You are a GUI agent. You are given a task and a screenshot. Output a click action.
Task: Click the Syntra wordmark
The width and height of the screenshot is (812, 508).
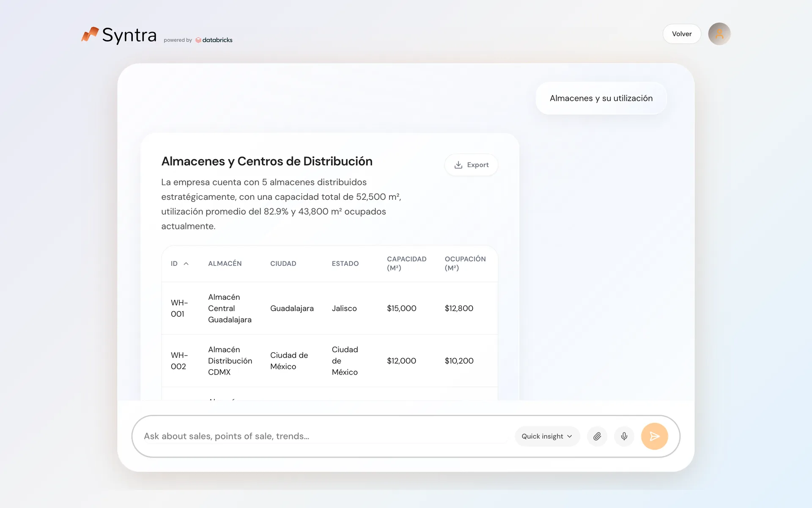pos(129,35)
